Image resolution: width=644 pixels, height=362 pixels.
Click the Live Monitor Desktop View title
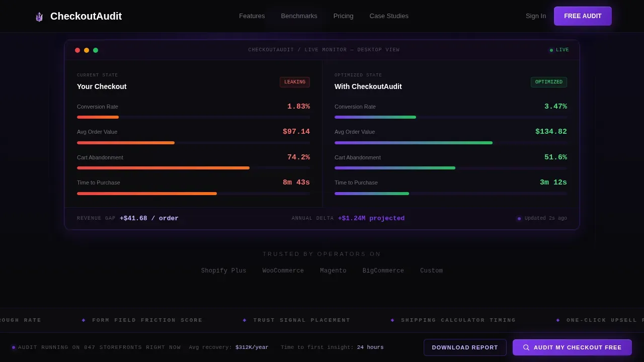point(324,50)
